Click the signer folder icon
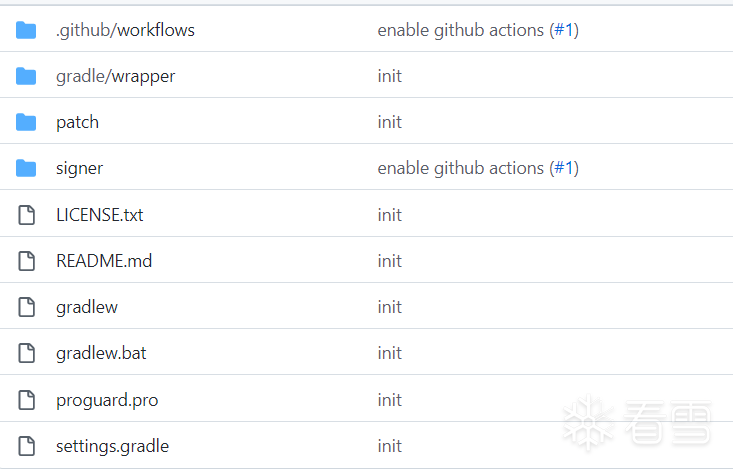733x475 pixels. 26,168
